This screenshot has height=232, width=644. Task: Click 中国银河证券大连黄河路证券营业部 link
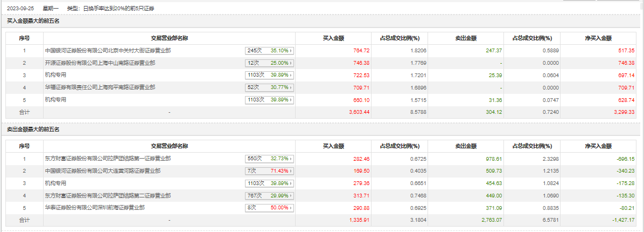[103, 171]
